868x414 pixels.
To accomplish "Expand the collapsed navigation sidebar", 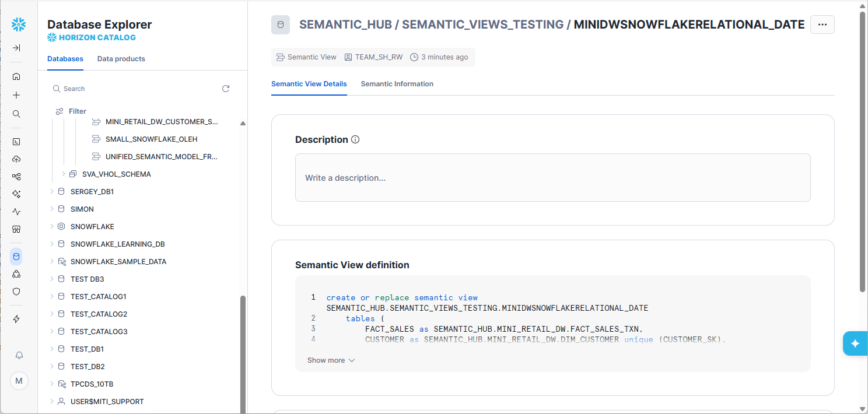I will click(x=16, y=48).
